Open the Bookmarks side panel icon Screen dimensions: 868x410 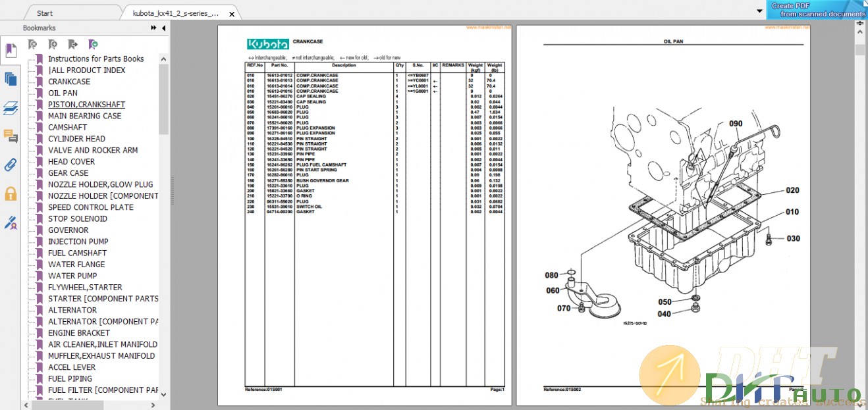click(x=10, y=50)
